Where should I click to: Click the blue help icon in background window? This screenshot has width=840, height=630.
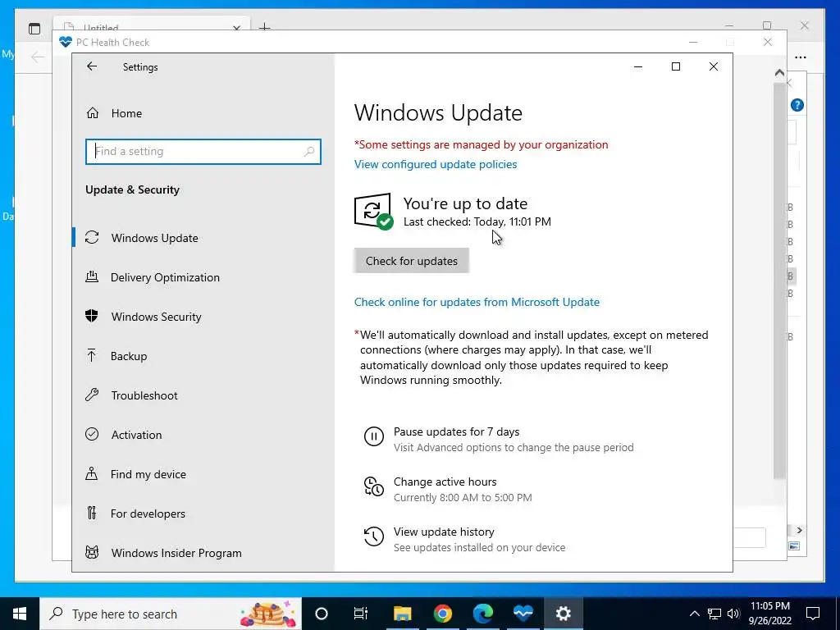click(x=797, y=105)
